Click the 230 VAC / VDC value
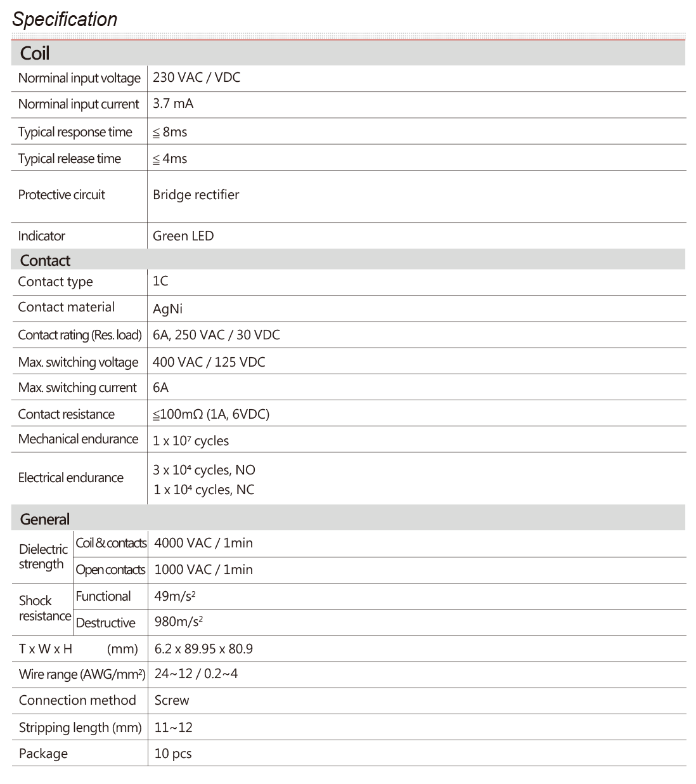The image size is (696, 784). point(196,78)
